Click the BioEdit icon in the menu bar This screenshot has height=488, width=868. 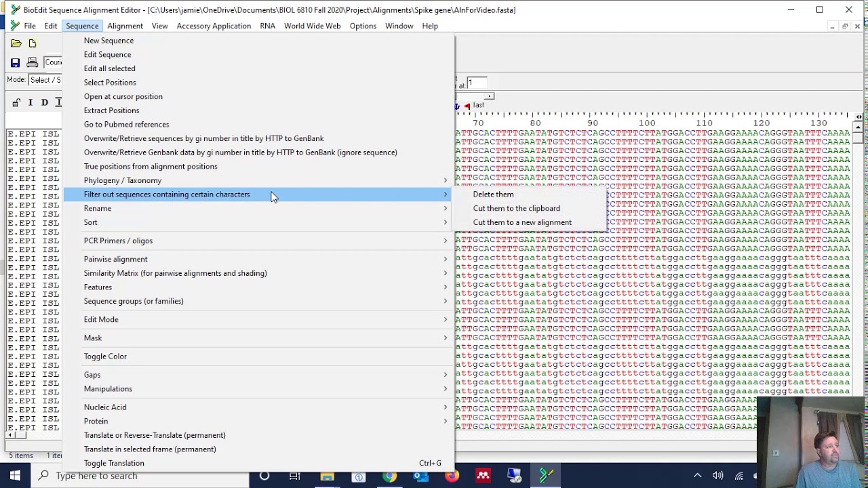(15, 26)
